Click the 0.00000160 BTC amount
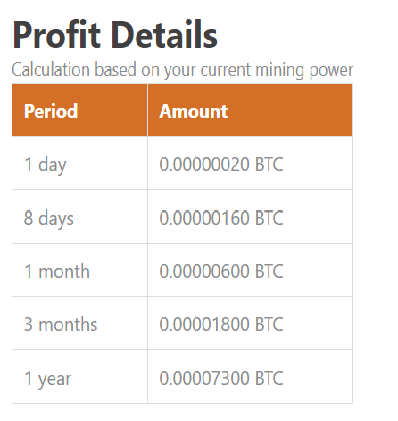 pos(221,218)
